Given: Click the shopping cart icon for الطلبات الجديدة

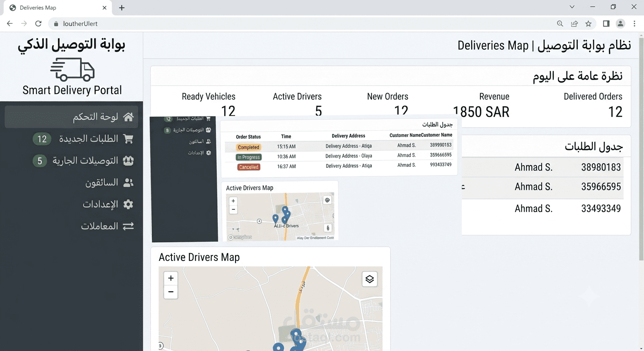Looking at the screenshot, I should pos(129,139).
